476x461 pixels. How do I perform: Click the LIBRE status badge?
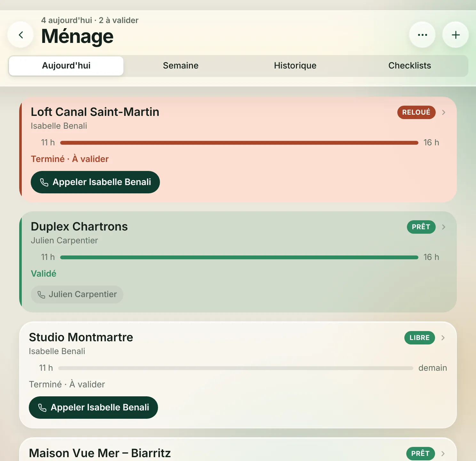[x=419, y=338]
